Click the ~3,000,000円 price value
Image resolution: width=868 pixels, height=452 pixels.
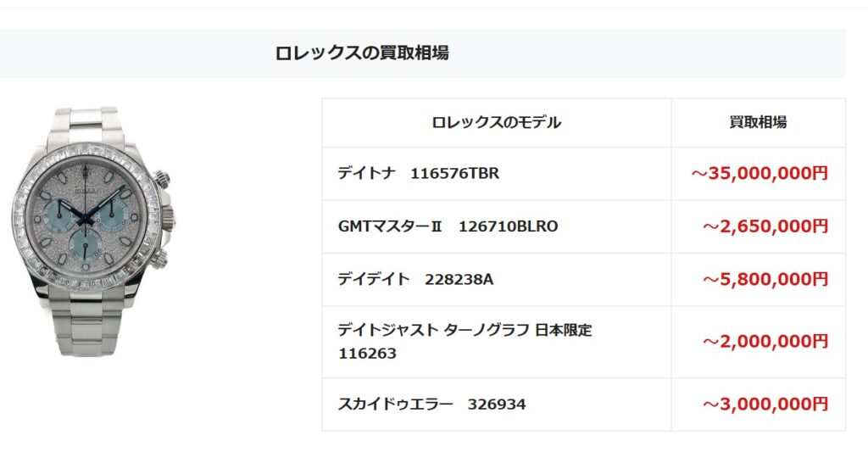tap(765, 405)
